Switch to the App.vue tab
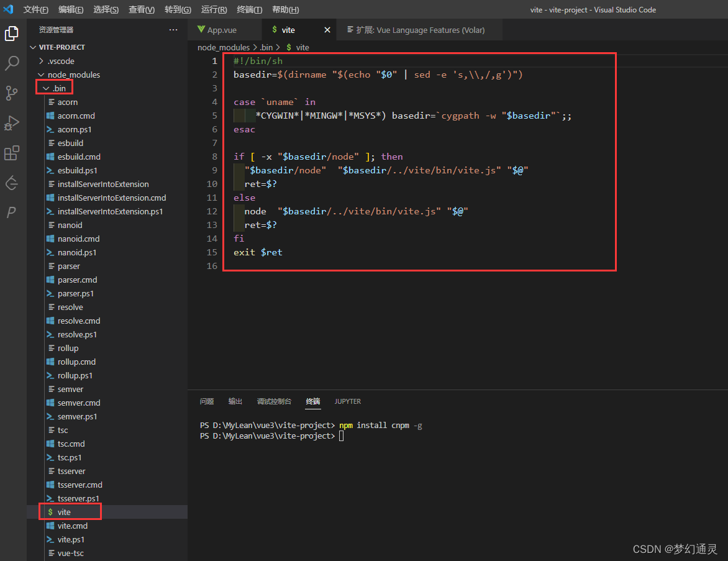This screenshot has width=728, height=561. point(222,30)
